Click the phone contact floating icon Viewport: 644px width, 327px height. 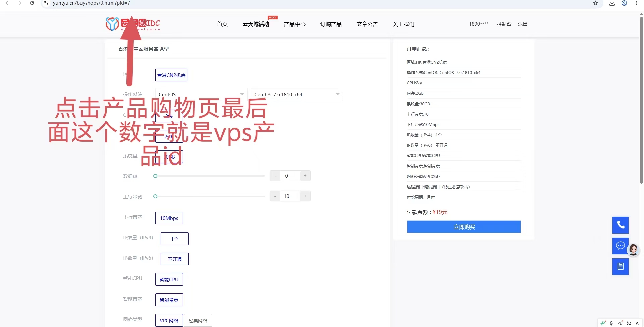point(621,225)
